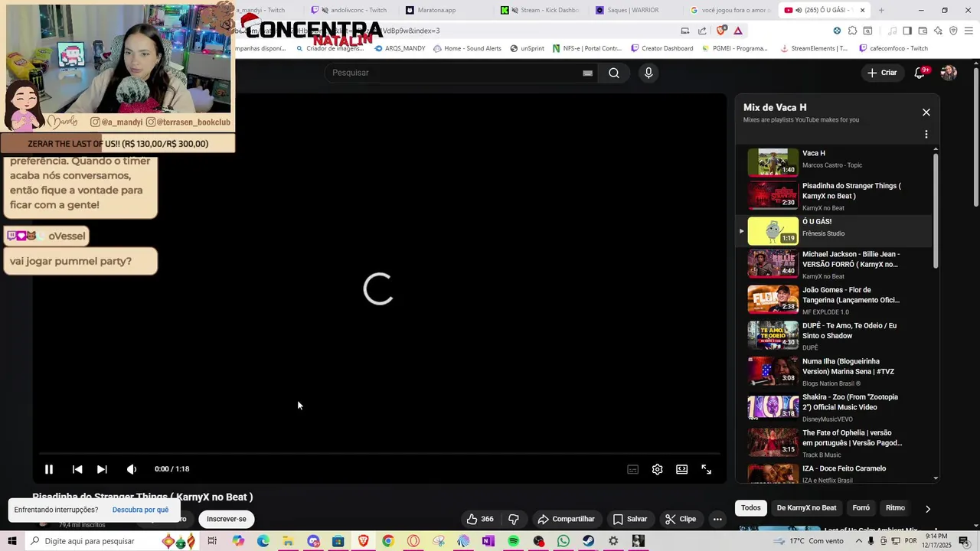
Task: Open Brave Rewards triangle icon
Action: tap(738, 31)
